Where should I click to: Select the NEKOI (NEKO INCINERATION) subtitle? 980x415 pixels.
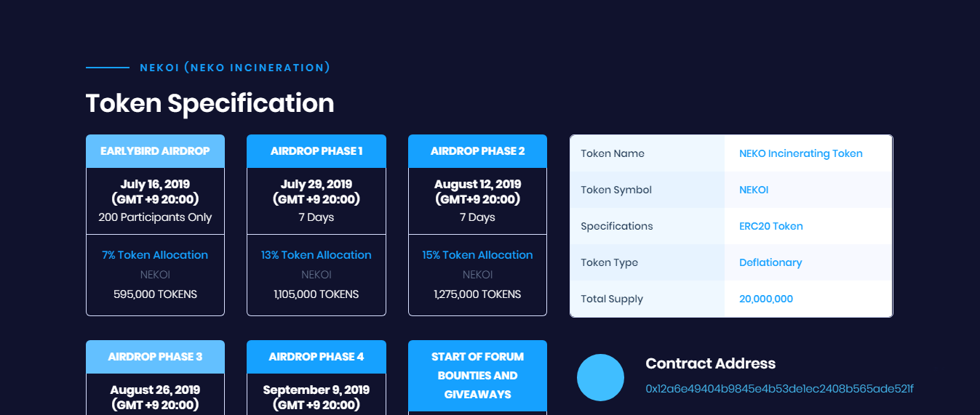tap(235, 68)
